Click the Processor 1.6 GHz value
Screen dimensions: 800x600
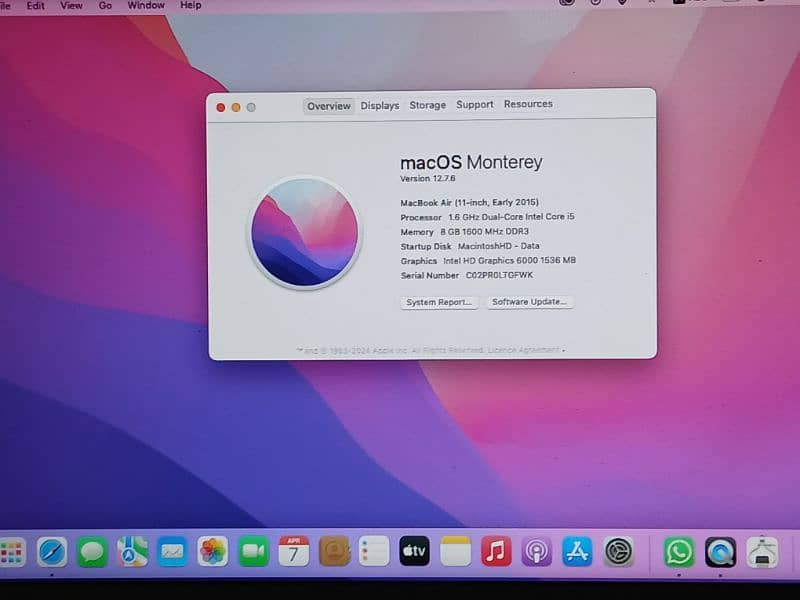[511, 217]
